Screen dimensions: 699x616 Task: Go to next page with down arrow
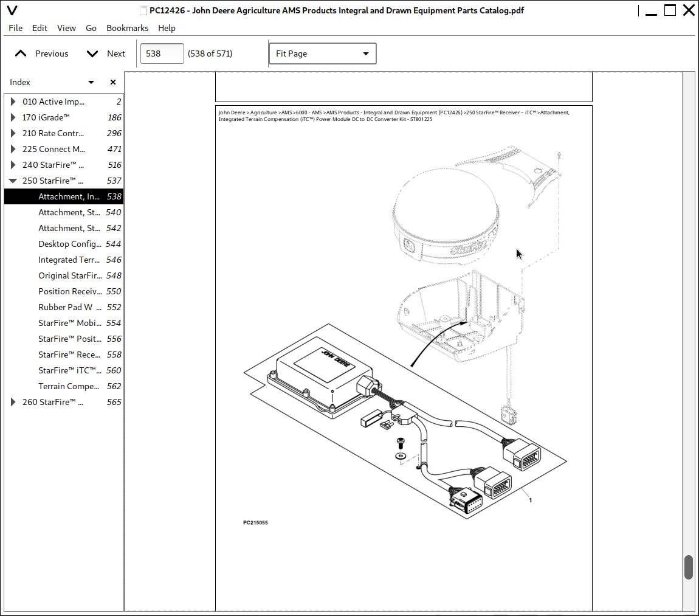click(92, 54)
